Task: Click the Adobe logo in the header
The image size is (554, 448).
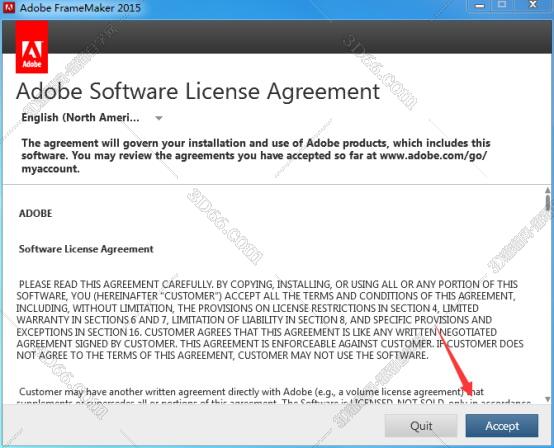Action: click(x=32, y=47)
